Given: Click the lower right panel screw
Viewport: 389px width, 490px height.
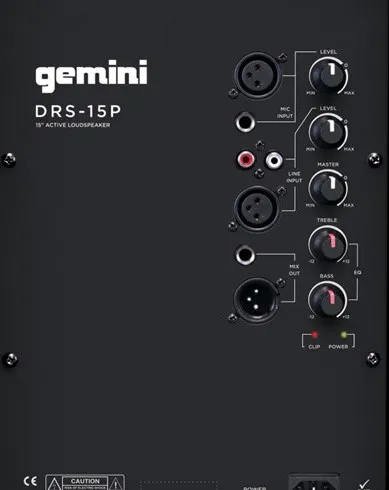Looking at the screenshot, I should click(373, 360).
